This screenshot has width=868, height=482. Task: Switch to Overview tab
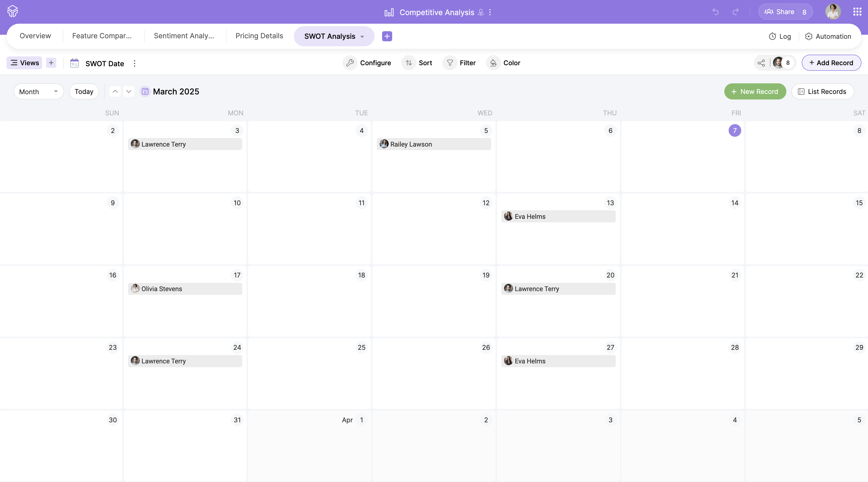coord(35,36)
